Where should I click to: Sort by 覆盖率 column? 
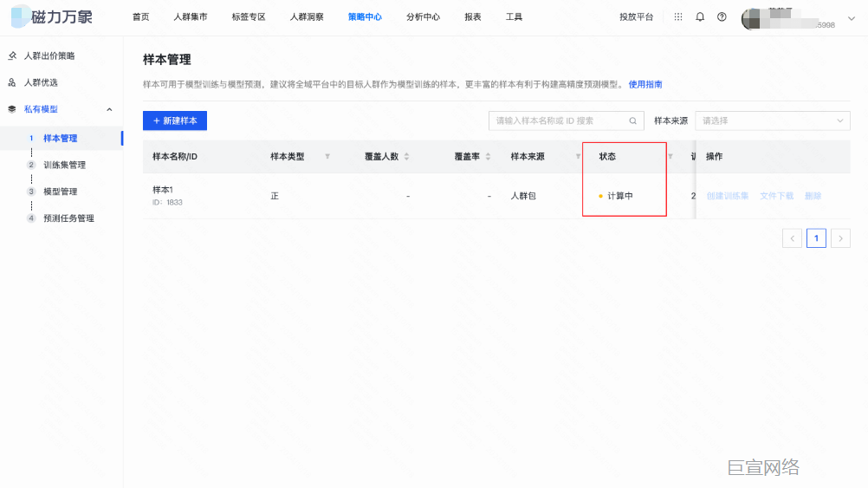pos(489,156)
